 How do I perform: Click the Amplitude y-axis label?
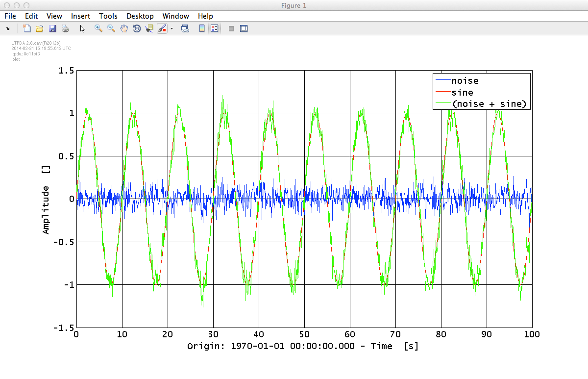pos(46,199)
